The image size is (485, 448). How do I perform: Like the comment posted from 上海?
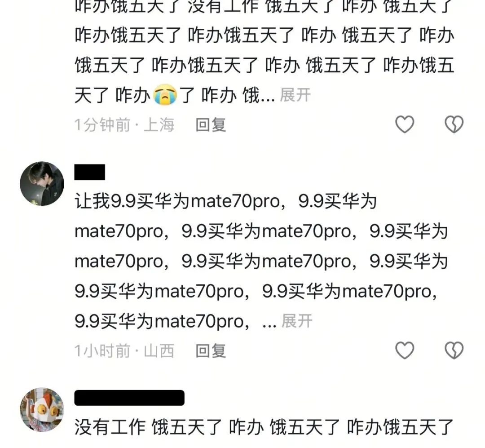(405, 124)
